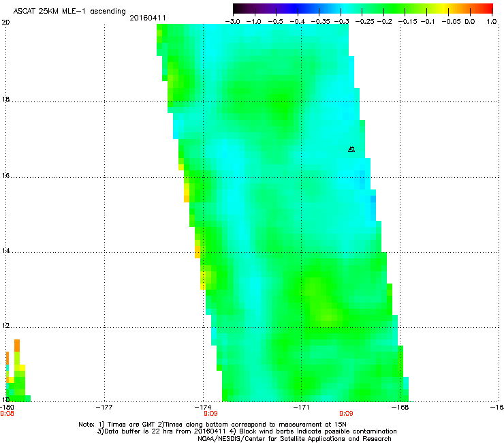Viewport: 504px width, 443px height.
Task: Click the '-0.5' color scale label
Action: click(275, 22)
